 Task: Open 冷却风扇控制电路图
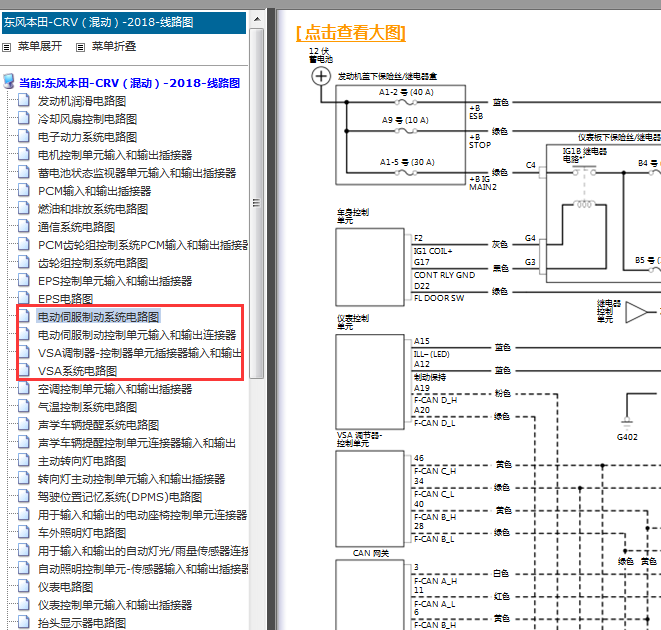coord(87,119)
